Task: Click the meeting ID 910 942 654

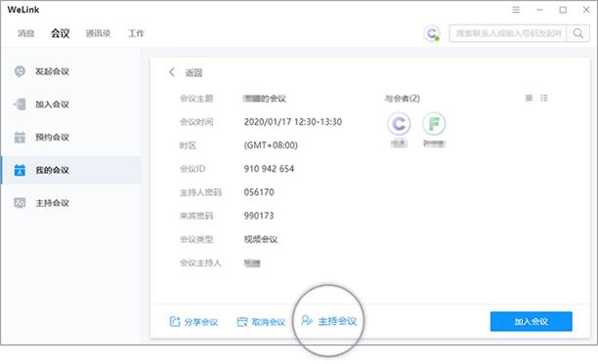Action: [x=269, y=169]
